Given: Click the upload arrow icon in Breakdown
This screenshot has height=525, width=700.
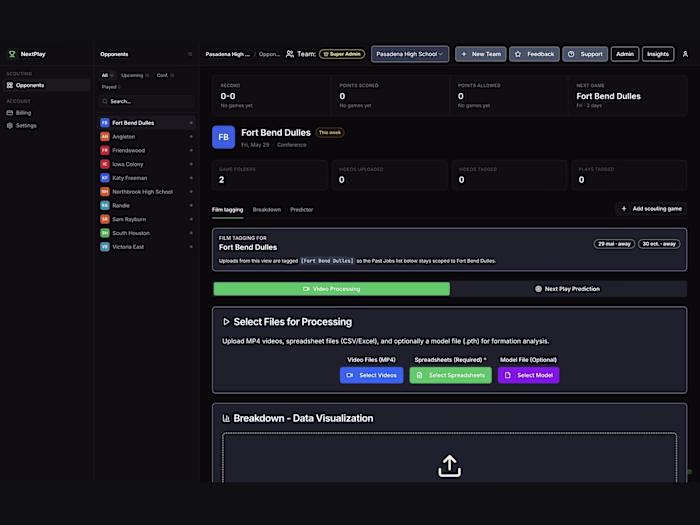Looking at the screenshot, I should click(x=449, y=466).
